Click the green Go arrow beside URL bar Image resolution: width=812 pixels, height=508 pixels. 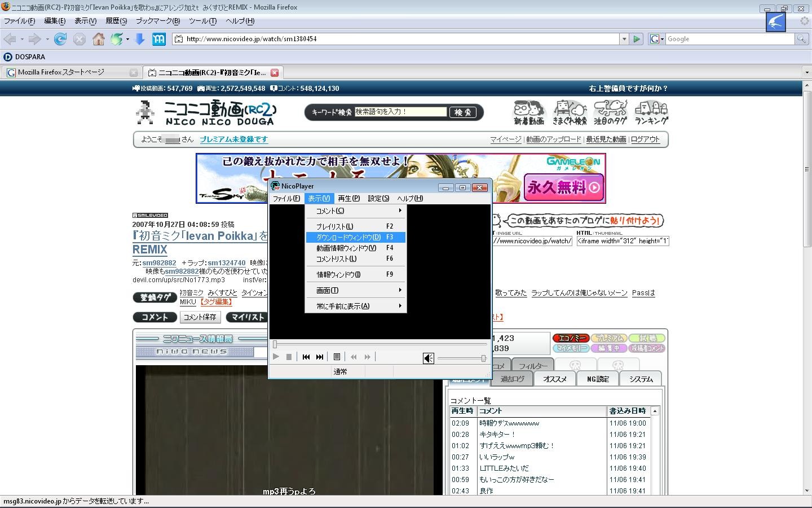[x=637, y=39]
